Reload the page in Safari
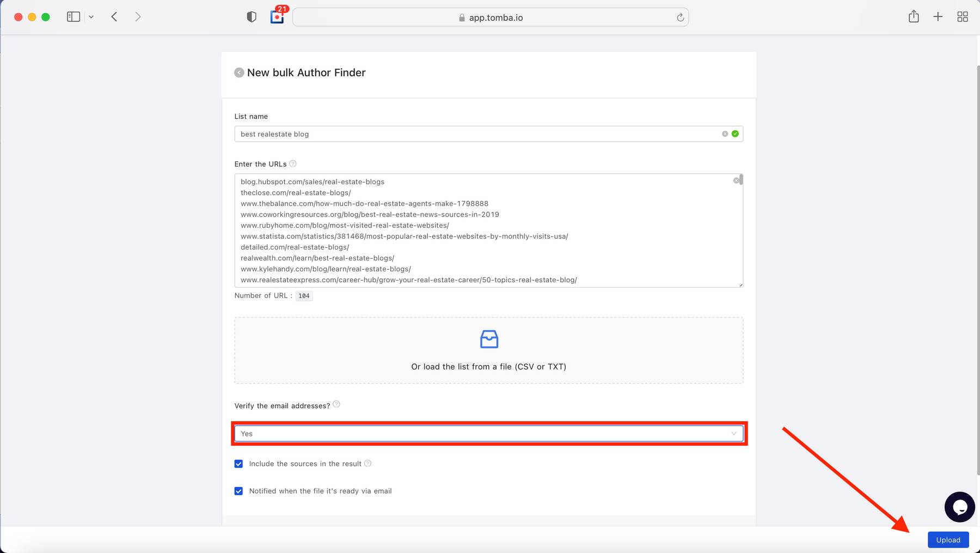Image resolution: width=980 pixels, height=553 pixels. pos(680,17)
